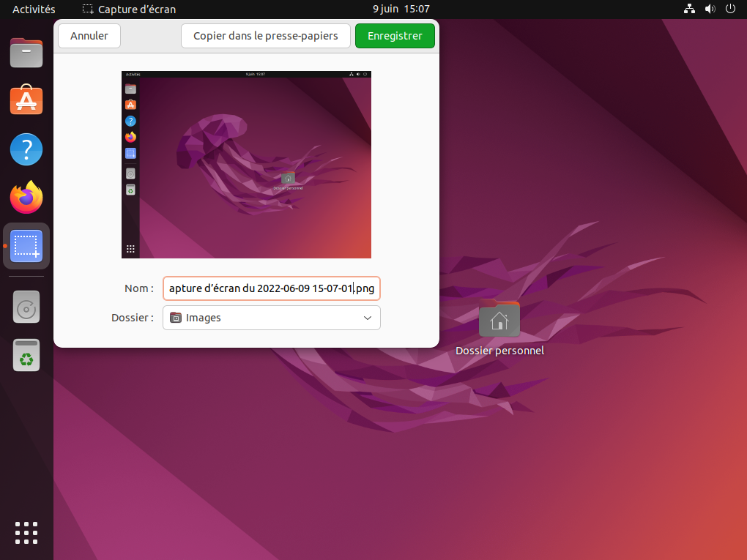Open the Files manager from the dock
Screen dimensions: 747x560
point(26,53)
